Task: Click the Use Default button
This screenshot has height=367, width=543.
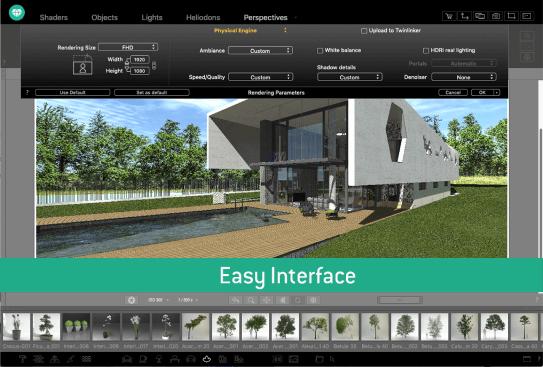Action: coord(73,92)
